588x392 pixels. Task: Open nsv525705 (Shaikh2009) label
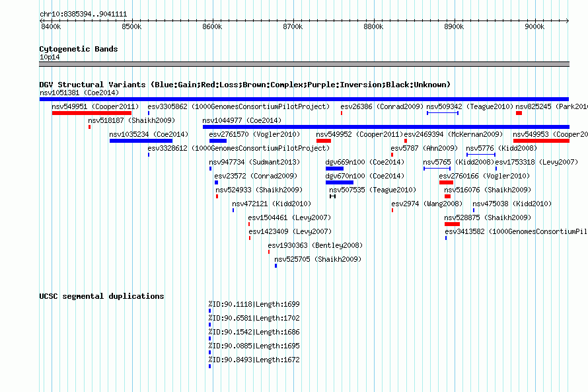point(318,259)
